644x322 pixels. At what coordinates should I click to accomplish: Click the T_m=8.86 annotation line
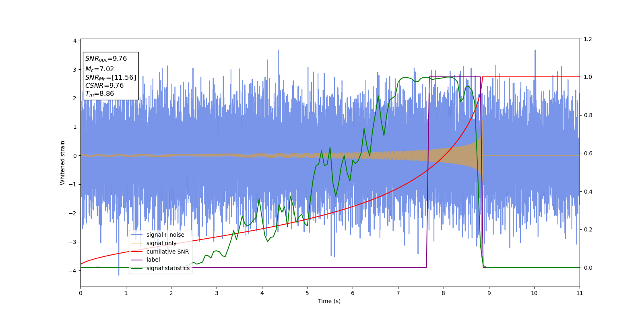click(x=99, y=94)
